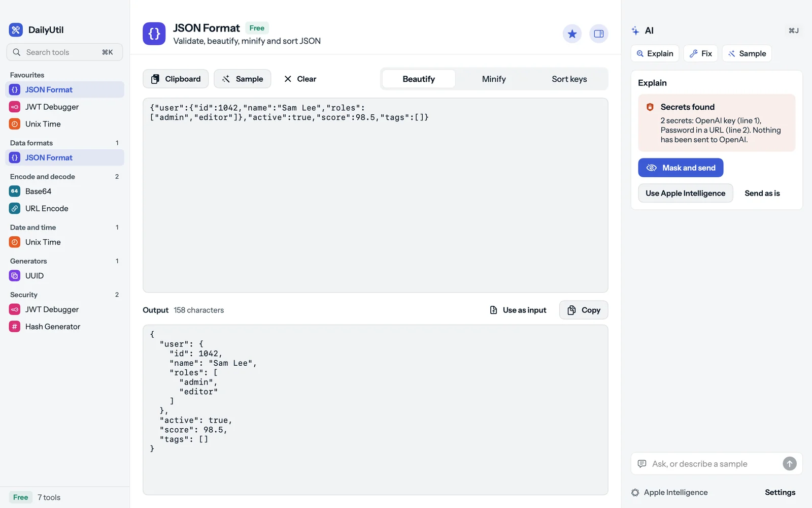Click the JWT Debugger icon under Security
The image size is (812, 508).
[15, 309]
